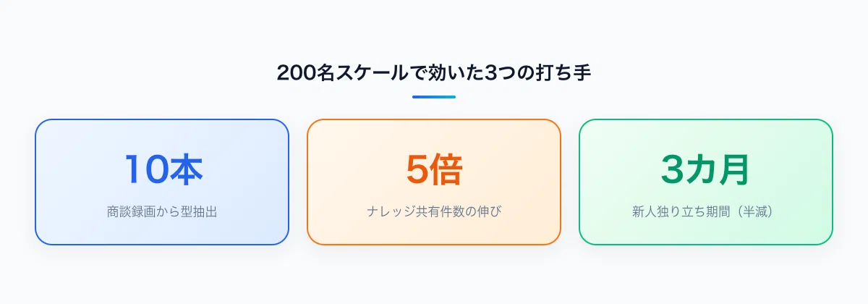Click the word 新人 in the green card
The height and width of the screenshot is (304, 868).
[x=644, y=213]
